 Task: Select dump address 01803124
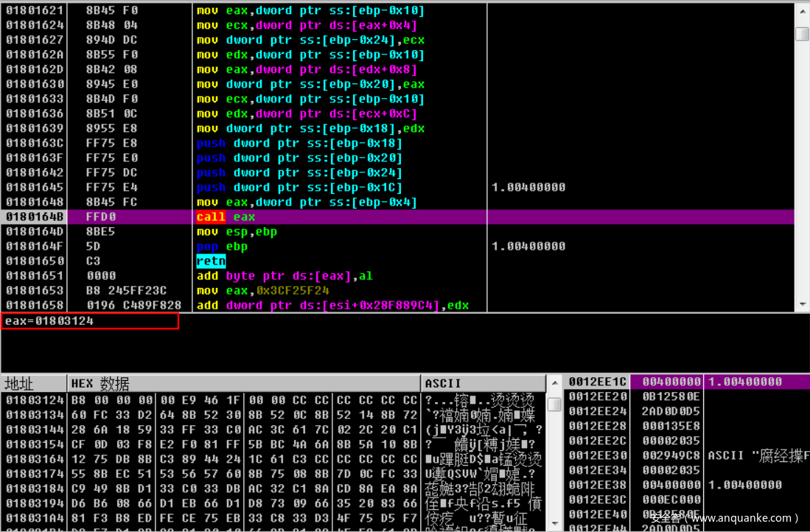click(35, 400)
